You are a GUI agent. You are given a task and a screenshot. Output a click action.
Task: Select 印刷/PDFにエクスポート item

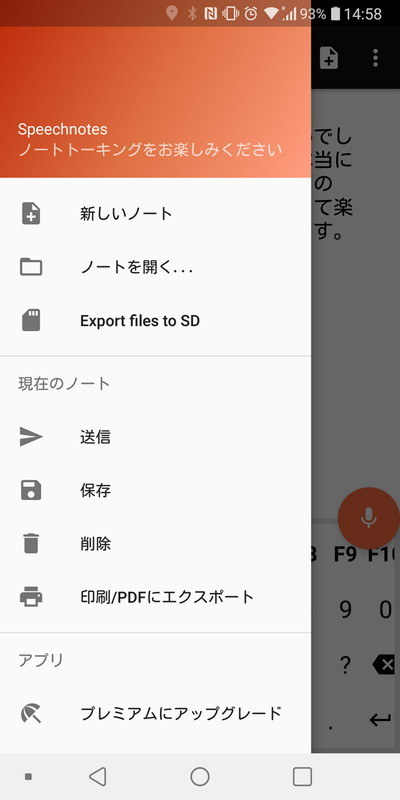pyautogui.click(x=156, y=596)
